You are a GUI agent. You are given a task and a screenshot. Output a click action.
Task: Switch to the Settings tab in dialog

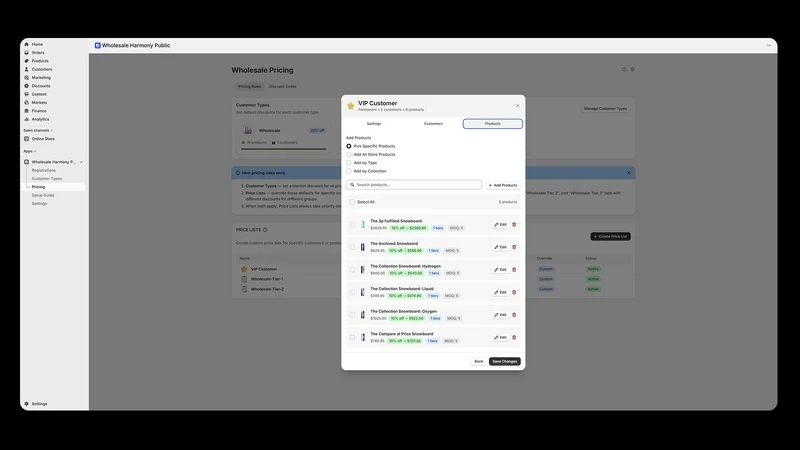pyautogui.click(x=374, y=124)
